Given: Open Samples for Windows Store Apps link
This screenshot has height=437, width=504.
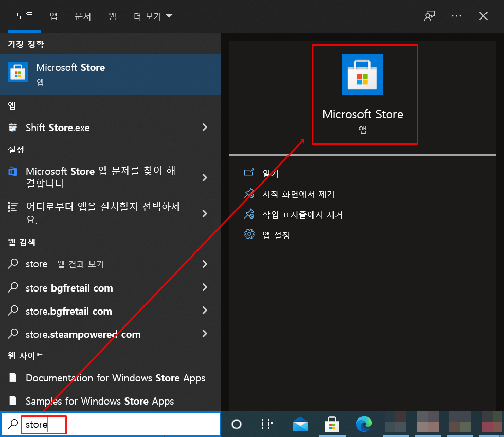Looking at the screenshot, I should pos(100,402).
